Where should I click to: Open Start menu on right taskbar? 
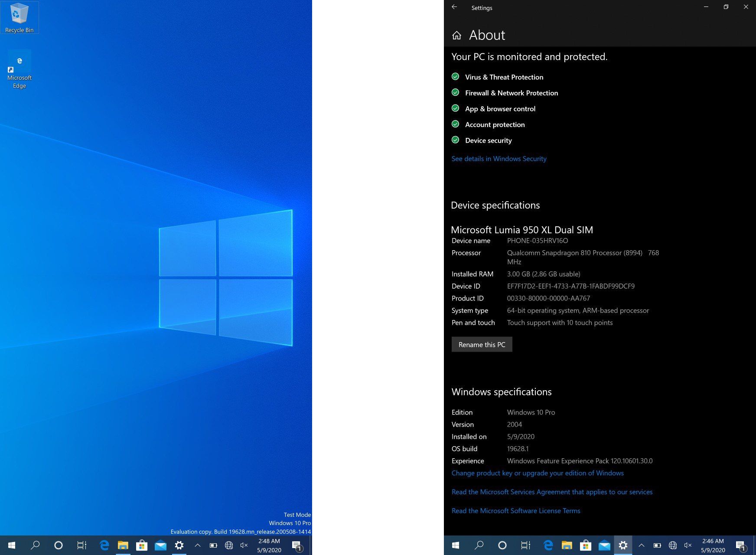pos(456,545)
